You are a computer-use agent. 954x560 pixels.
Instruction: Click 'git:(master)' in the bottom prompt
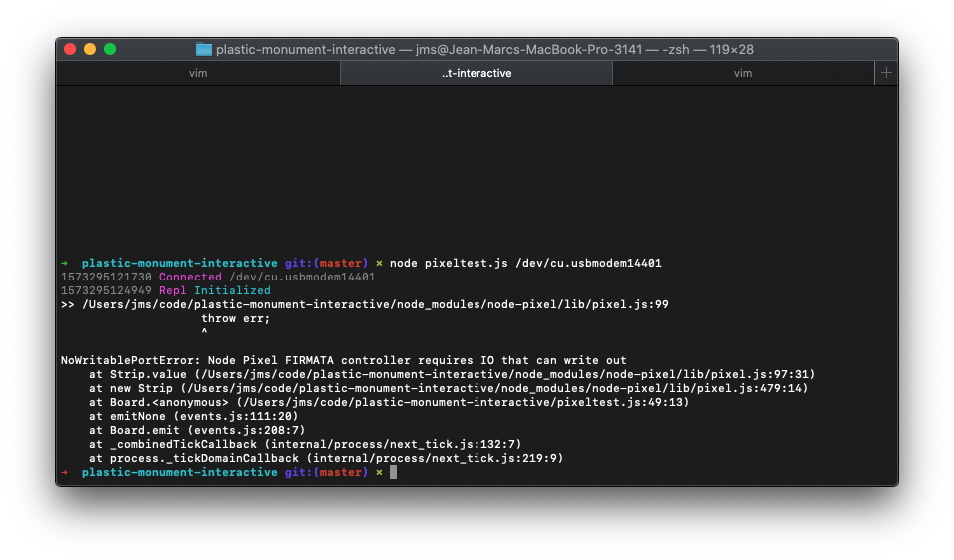click(326, 472)
